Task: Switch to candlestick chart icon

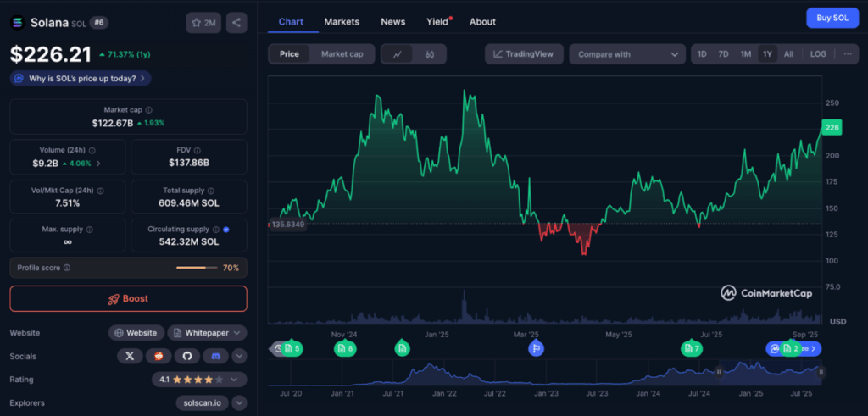Action: point(430,54)
